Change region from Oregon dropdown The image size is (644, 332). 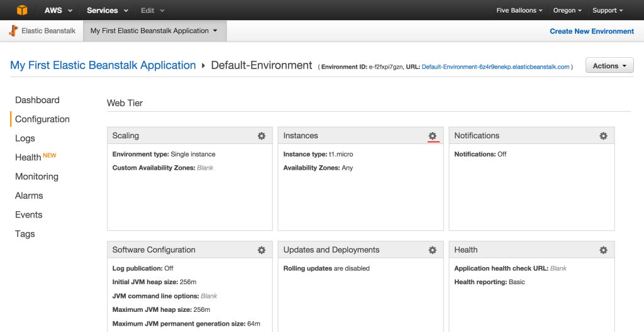tap(567, 10)
